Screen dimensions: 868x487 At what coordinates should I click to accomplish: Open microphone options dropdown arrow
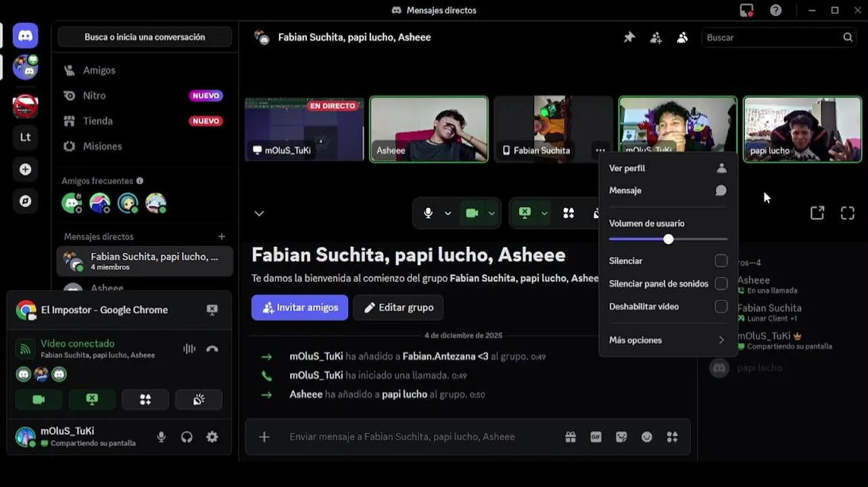point(448,213)
